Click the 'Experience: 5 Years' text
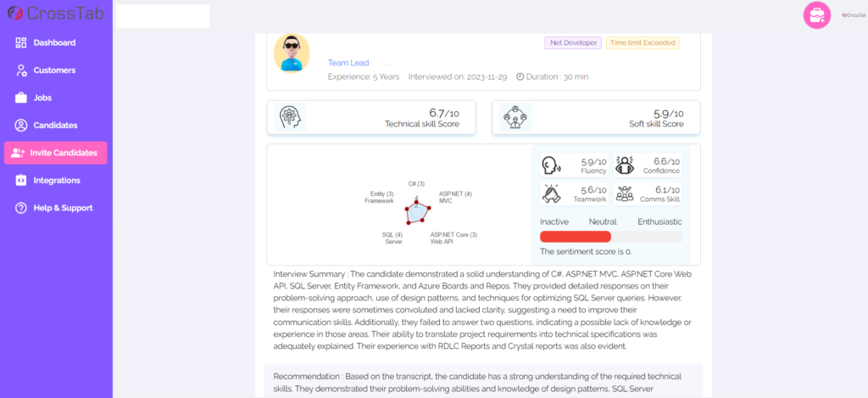The height and width of the screenshot is (398, 868). tap(364, 76)
